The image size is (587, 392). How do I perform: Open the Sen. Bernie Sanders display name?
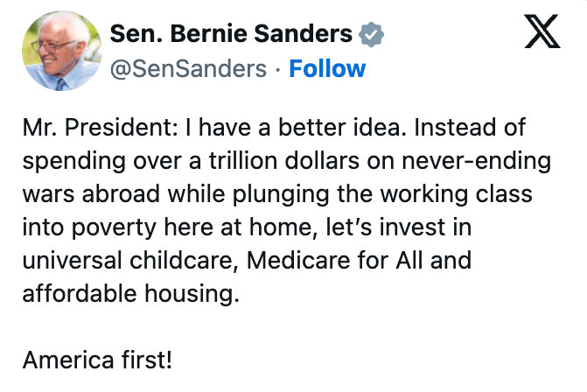point(231,34)
